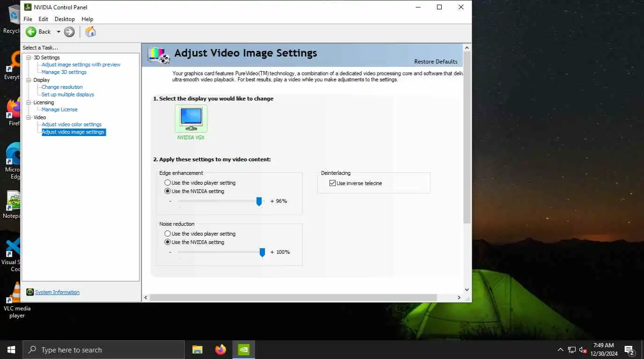
Task: Click the muted volume tray icon
Action: click(583, 350)
